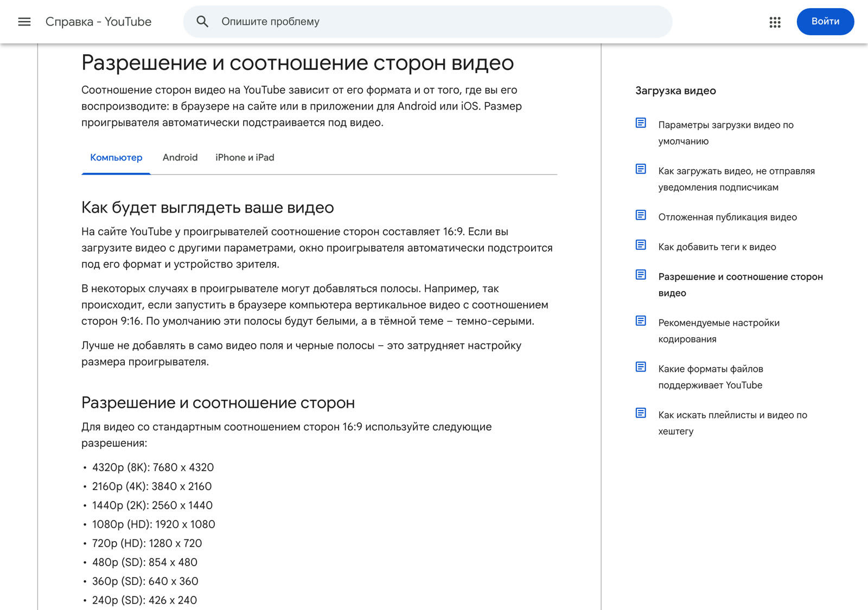Click list item '4320p (8K): 7680 x 4320'

pyautogui.click(x=153, y=467)
